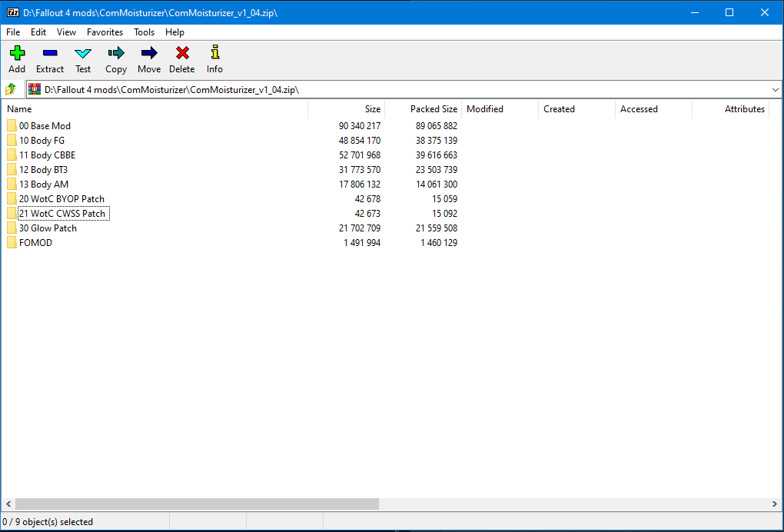Viewport: 784px width, 532px height.
Task: Sort the list by Name column
Action: coord(154,109)
